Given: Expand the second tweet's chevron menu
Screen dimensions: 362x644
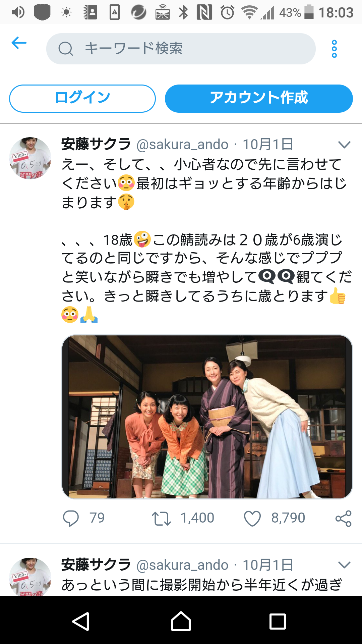Looking at the screenshot, I should coord(344,565).
